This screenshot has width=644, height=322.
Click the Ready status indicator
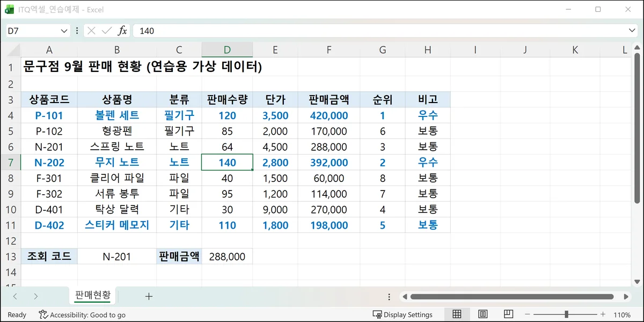(17, 314)
